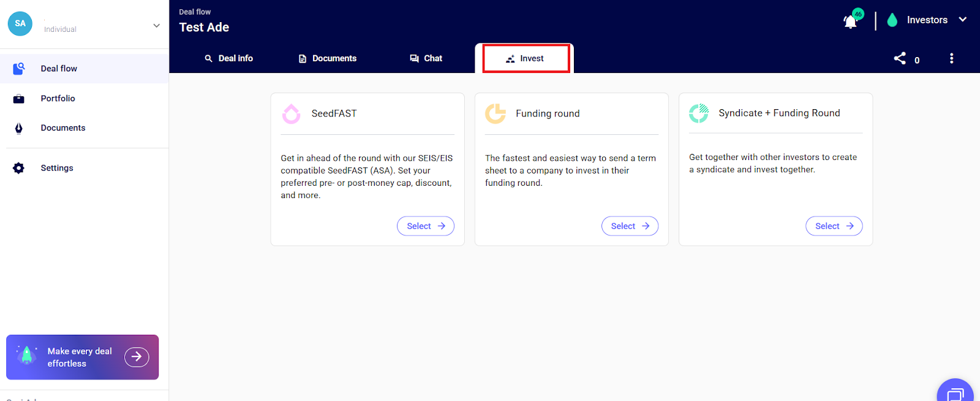The height and width of the screenshot is (401, 980).
Task: Click the Make every deal effortless banner
Action: point(82,357)
